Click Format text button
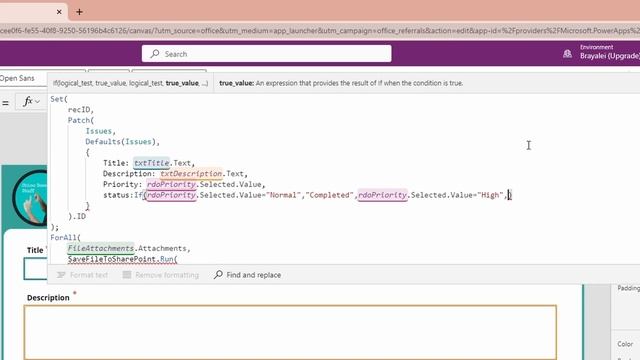Image resolution: width=640 pixels, height=360 pixels. pyautogui.click(x=82, y=275)
